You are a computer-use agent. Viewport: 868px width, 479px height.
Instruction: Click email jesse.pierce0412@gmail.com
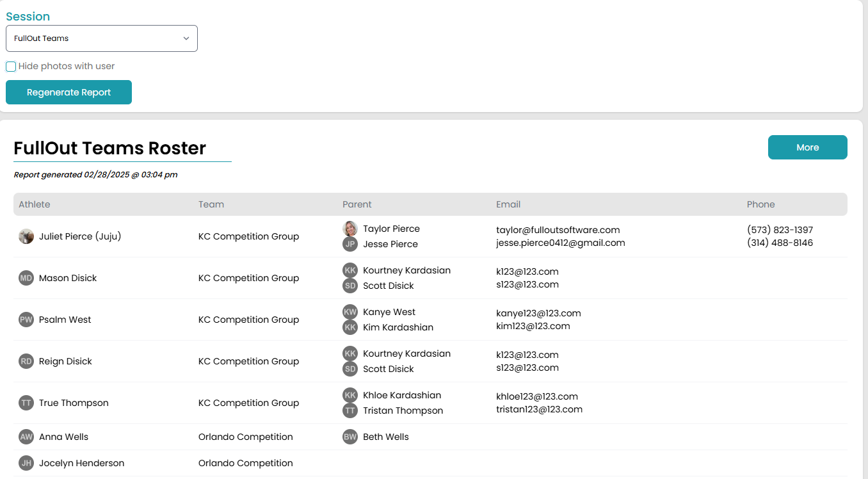coord(561,243)
